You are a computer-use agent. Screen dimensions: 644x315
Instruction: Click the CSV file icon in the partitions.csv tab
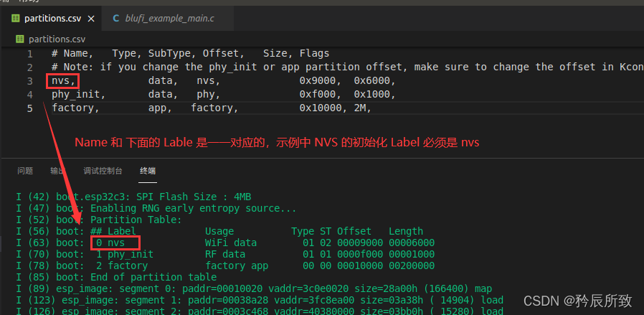16,19
